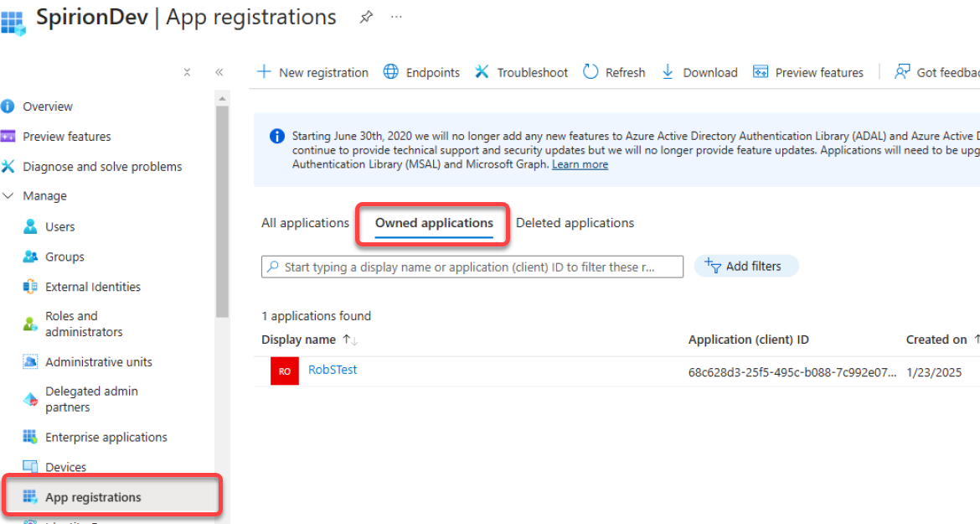Click Learn more in the ADAL notice
This screenshot has width=980, height=524.
[579, 163]
